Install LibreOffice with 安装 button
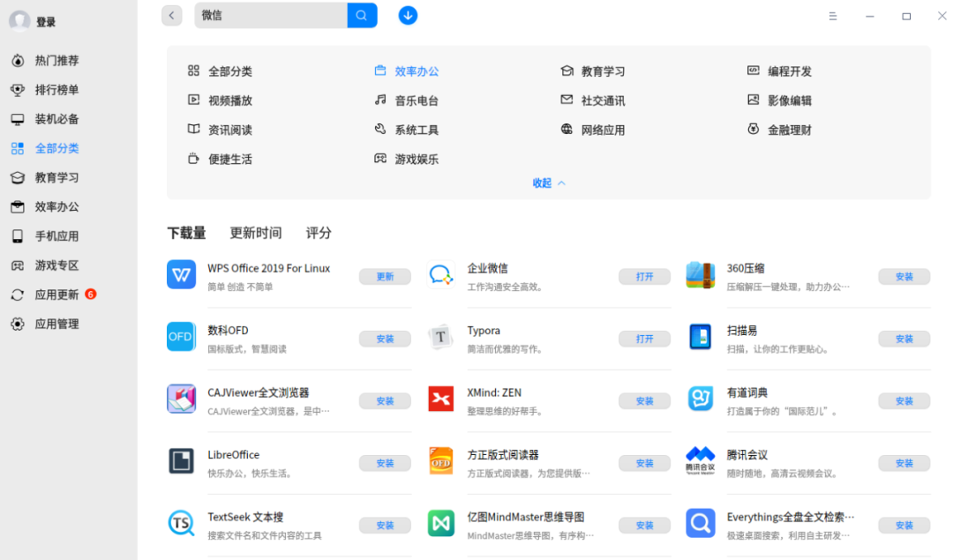Image resolution: width=953 pixels, height=560 pixels. pos(385,463)
